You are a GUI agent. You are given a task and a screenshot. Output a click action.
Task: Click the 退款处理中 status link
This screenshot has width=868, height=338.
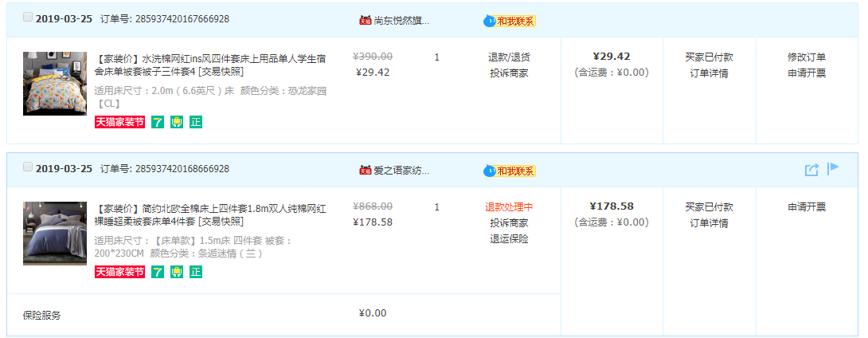[x=510, y=206]
